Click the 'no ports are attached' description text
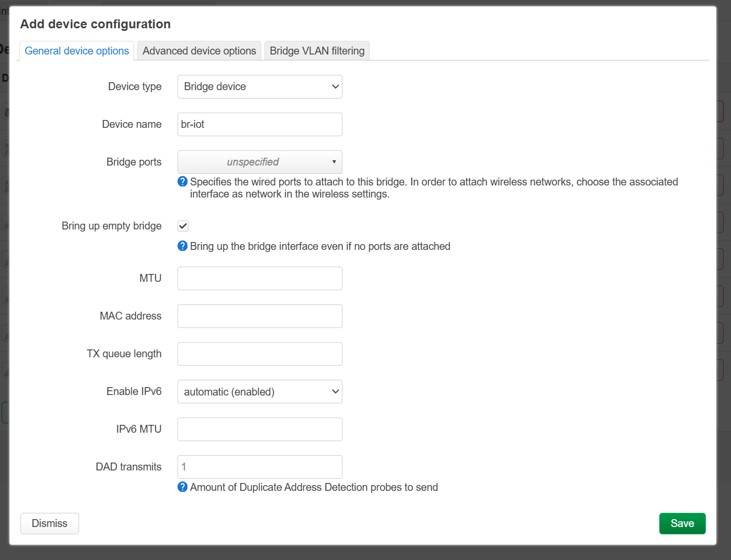The width and height of the screenshot is (731, 560). [320, 246]
